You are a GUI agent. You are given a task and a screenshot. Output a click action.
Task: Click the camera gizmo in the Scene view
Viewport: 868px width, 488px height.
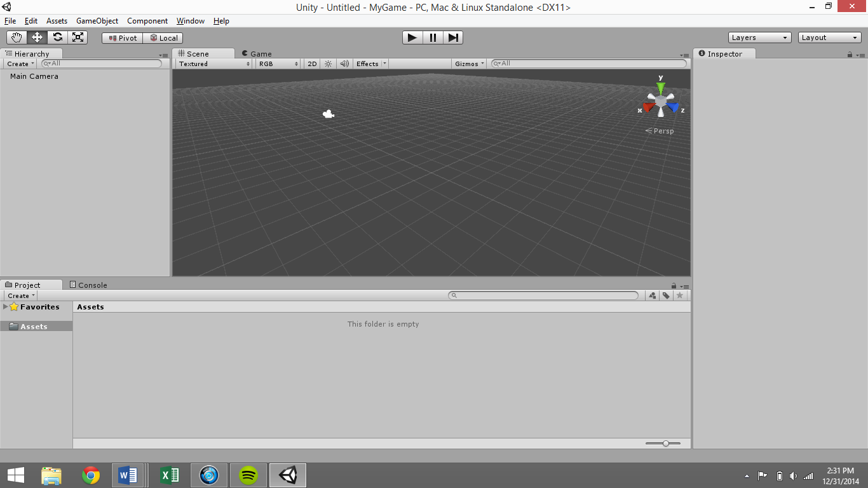click(329, 114)
